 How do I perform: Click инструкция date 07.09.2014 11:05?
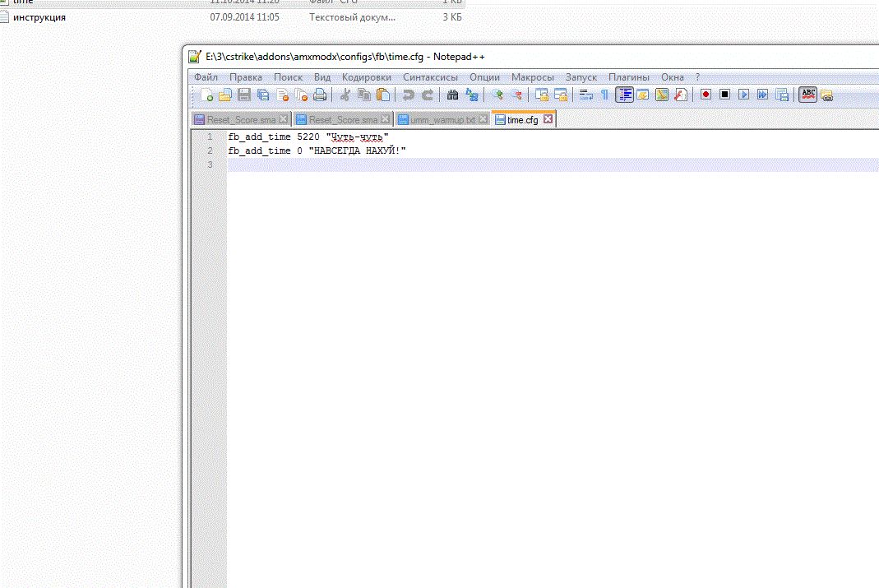244,17
